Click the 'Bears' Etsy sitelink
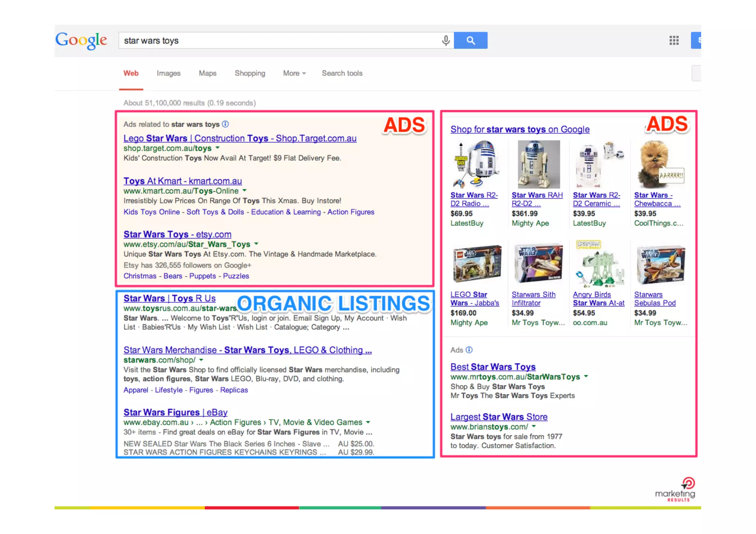756x534 pixels. [173, 276]
